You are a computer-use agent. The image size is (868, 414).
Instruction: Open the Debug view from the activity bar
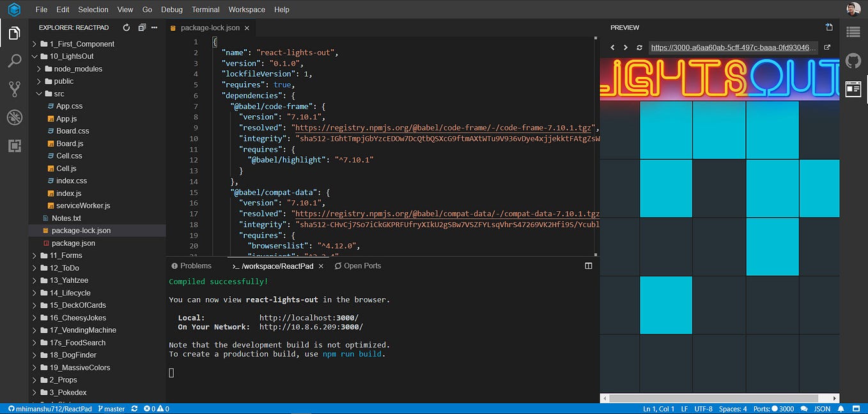tap(14, 117)
